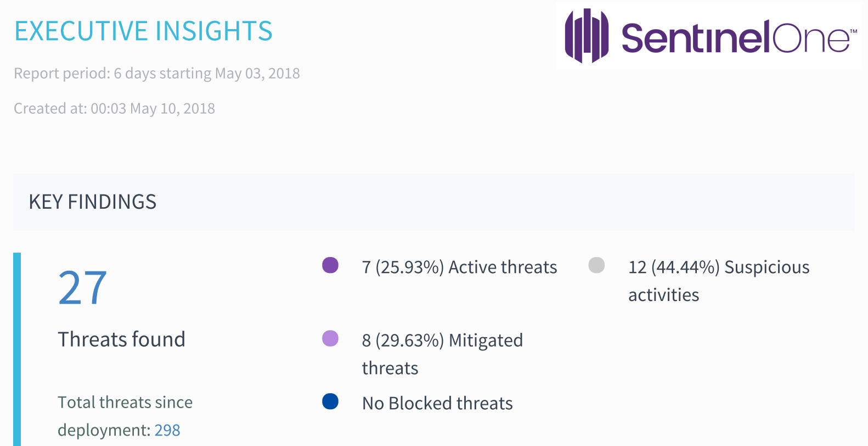Click the Total threats since deployment text
This screenshot has height=446, width=868.
pos(125,403)
